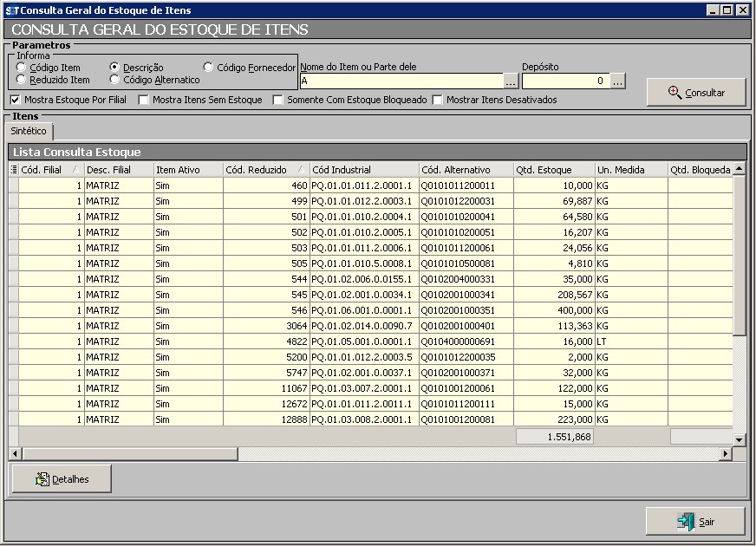Open lookup button beside Nome do Item field

click(x=512, y=81)
